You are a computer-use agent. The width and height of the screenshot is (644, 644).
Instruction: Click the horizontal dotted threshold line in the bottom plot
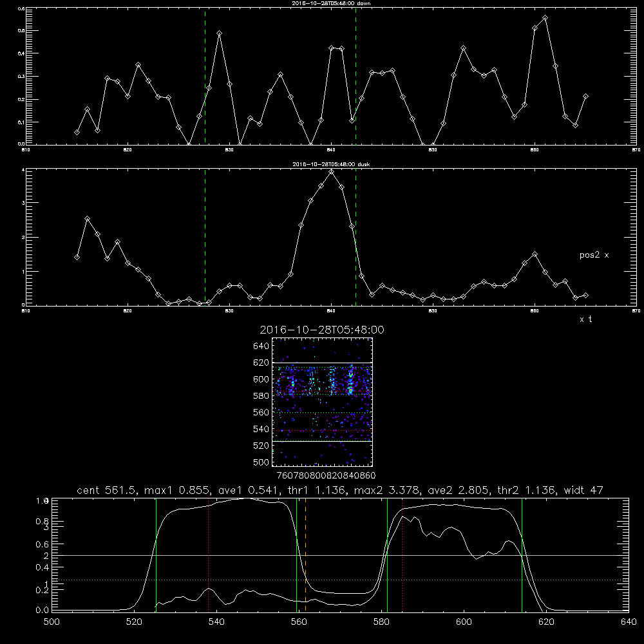coord(340,580)
